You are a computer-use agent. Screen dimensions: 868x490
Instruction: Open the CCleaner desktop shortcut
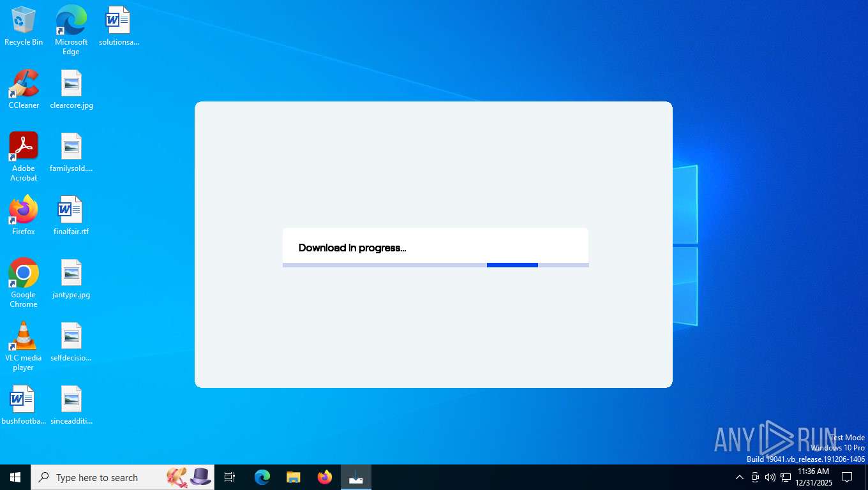24,89
